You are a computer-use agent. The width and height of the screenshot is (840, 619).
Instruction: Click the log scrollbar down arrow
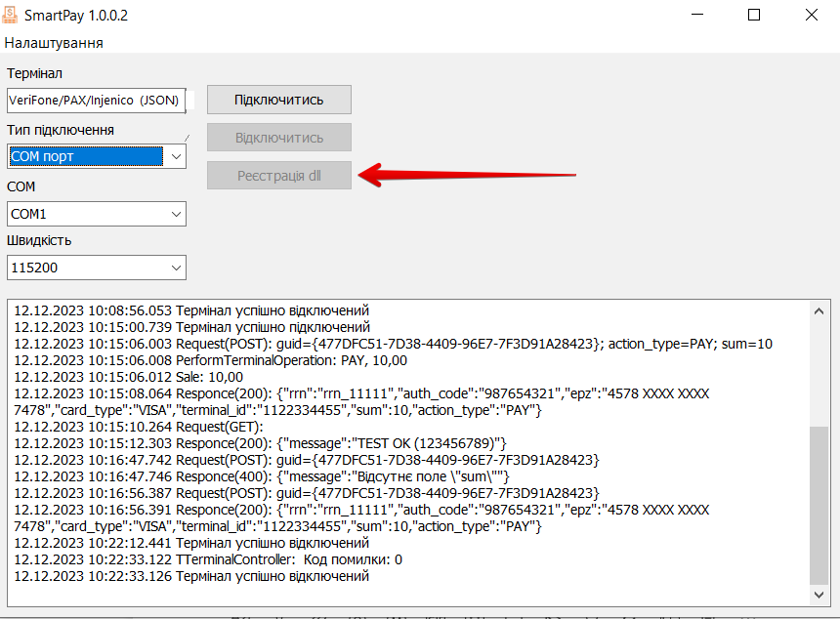click(x=819, y=594)
